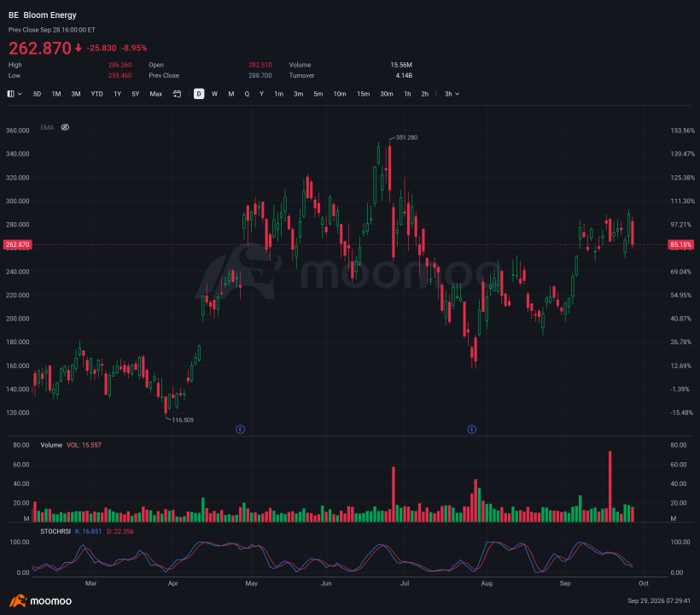Viewport: 700px width, 615px height.
Task: Click the -8.95% change figure
Action: point(134,48)
